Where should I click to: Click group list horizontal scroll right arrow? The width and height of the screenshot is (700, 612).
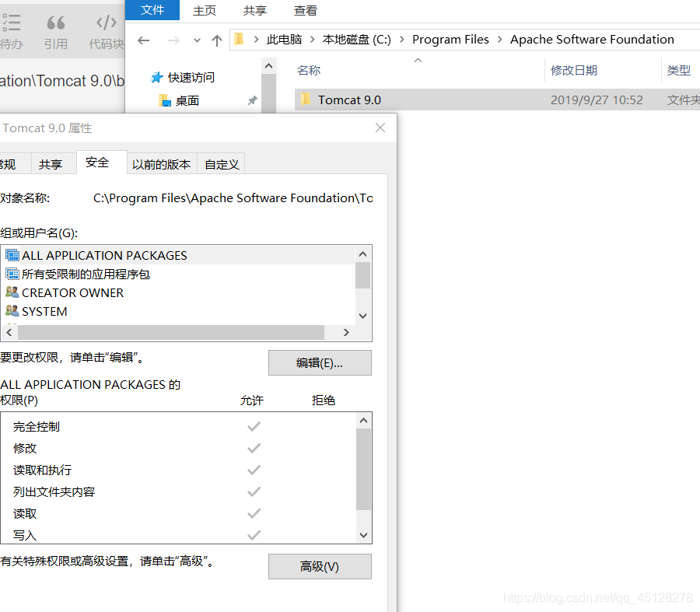point(346,333)
